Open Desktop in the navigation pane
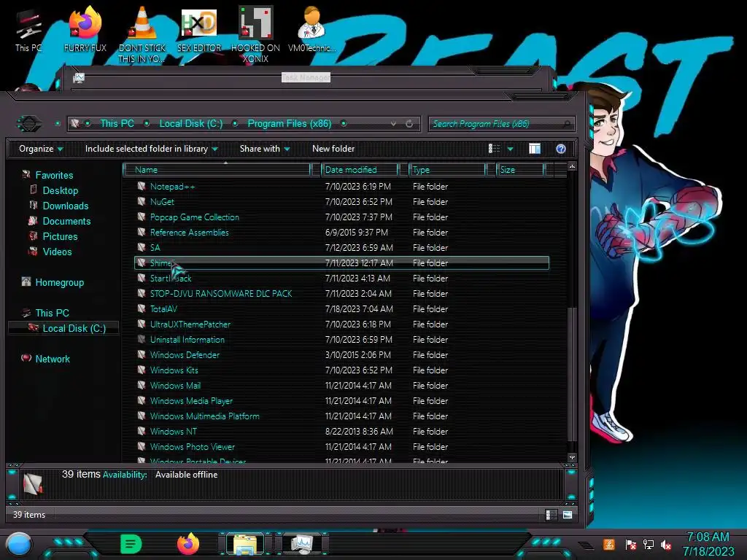Image resolution: width=747 pixels, height=560 pixels. [61, 190]
